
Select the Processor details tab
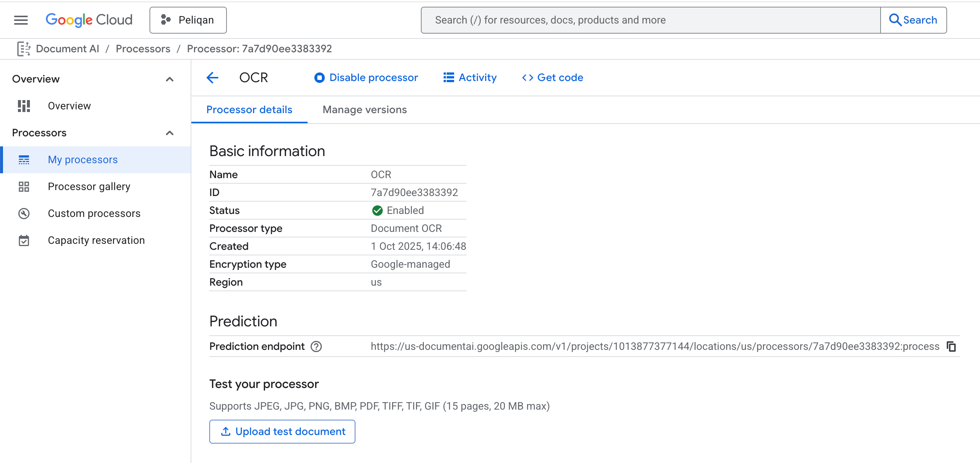pyautogui.click(x=249, y=110)
